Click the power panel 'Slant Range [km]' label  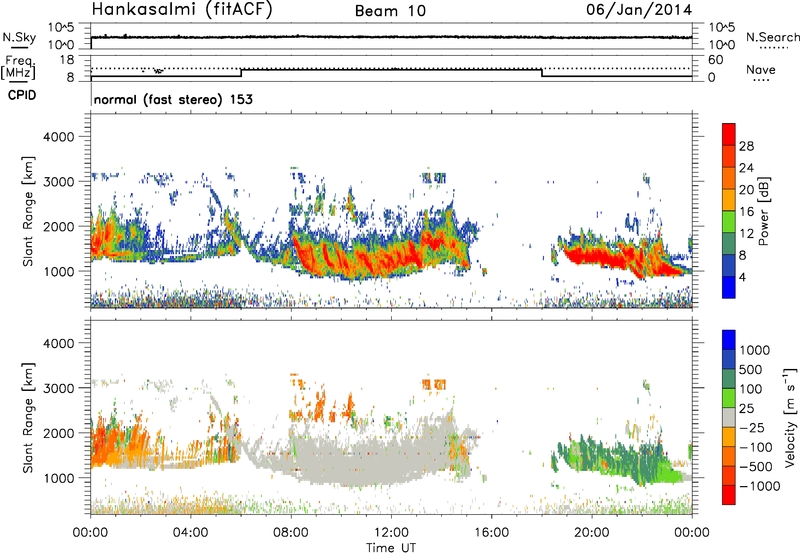tap(28, 211)
